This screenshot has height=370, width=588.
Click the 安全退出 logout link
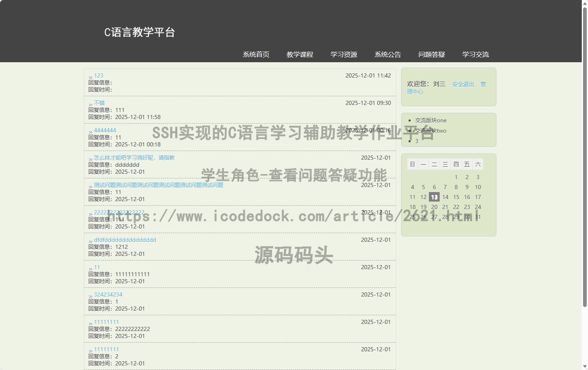(x=463, y=84)
